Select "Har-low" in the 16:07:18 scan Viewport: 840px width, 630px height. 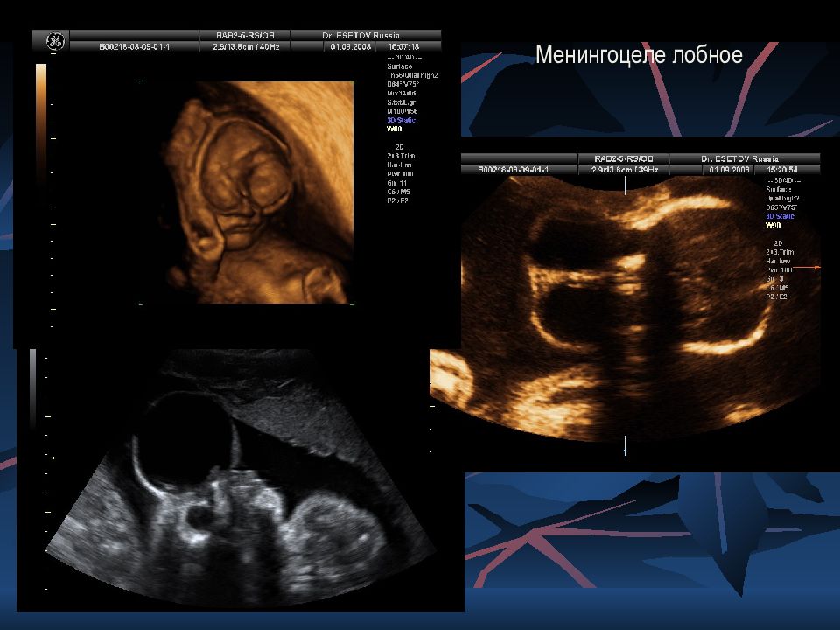pyautogui.click(x=399, y=165)
